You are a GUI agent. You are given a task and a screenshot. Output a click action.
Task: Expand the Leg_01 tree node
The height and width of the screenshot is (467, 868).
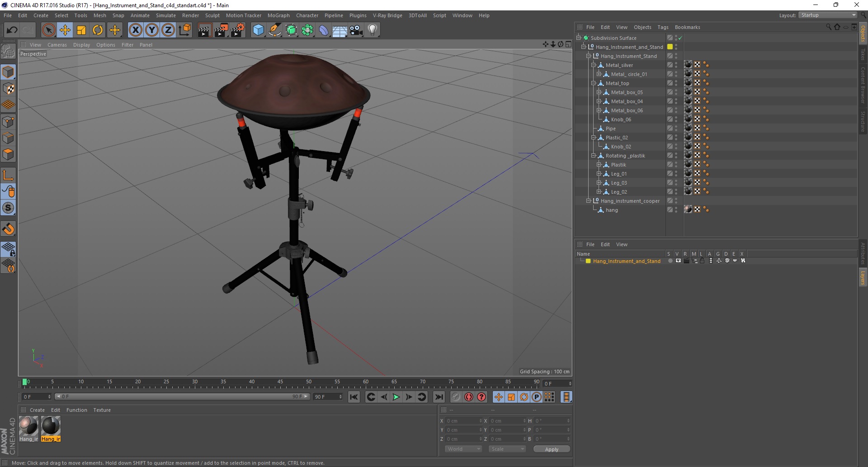(599, 174)
